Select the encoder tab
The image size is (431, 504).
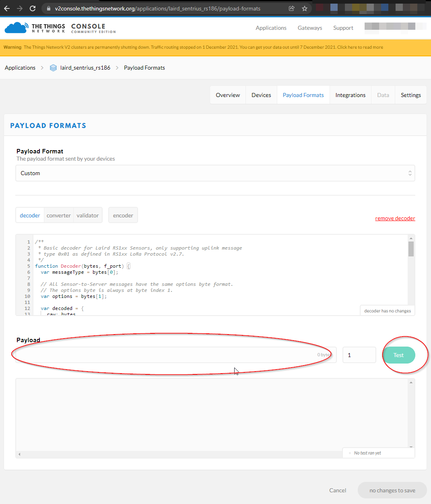(123, 215)
